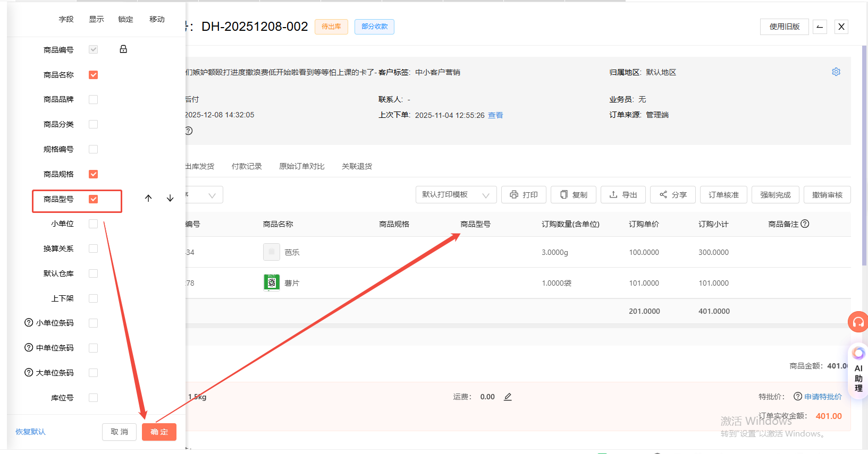
Task: Open the settings gear in order info
Action: 836,72
